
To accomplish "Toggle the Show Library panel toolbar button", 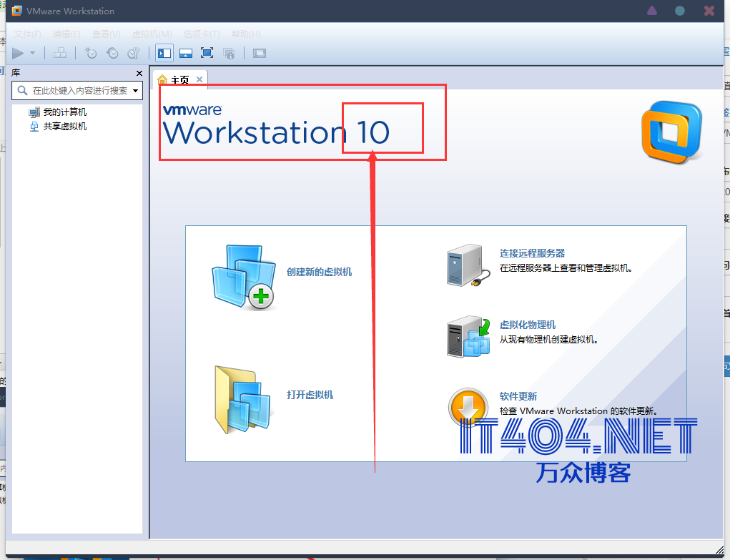I will (x=164, y=53).
